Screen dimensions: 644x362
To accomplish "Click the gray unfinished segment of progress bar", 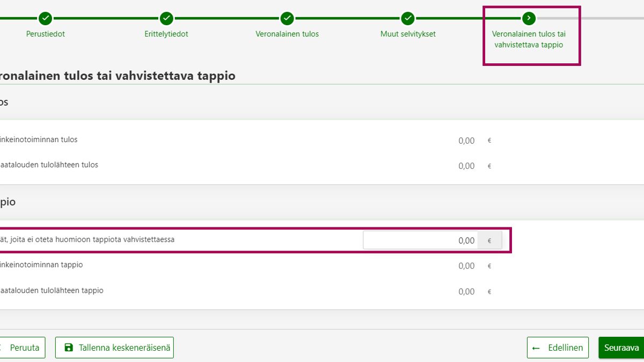I will tap(590, 18).
